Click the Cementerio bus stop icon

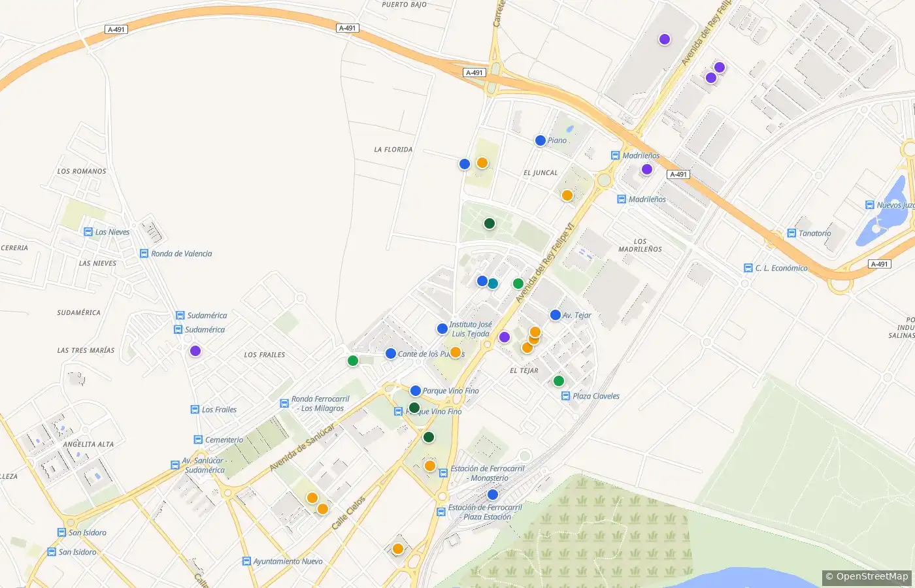tap(198, 440)
